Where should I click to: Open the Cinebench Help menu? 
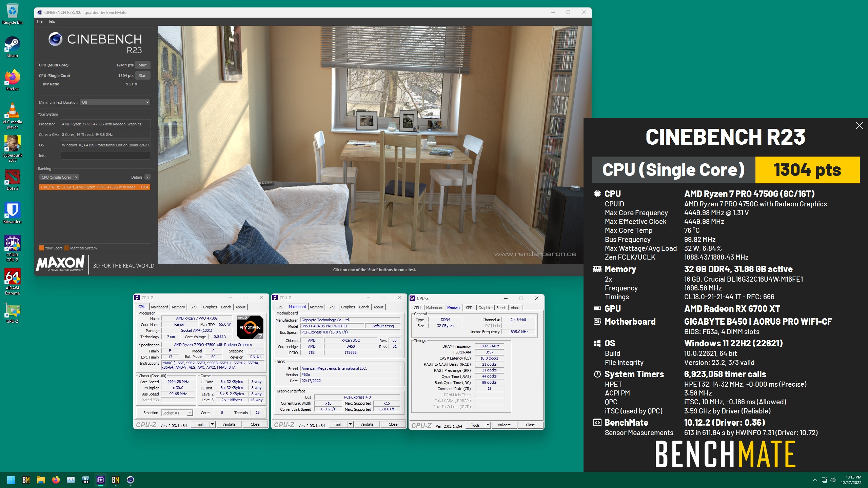click(51, 21)
